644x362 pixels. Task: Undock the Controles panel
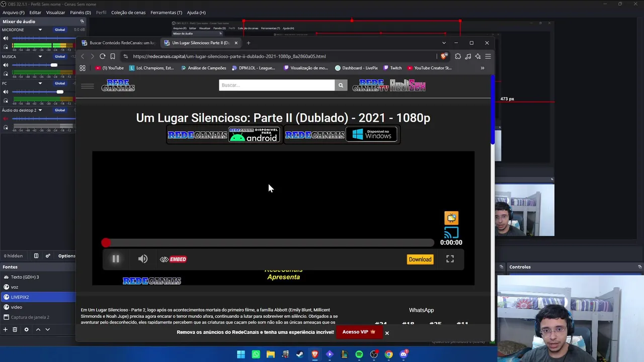coord(640,267)
